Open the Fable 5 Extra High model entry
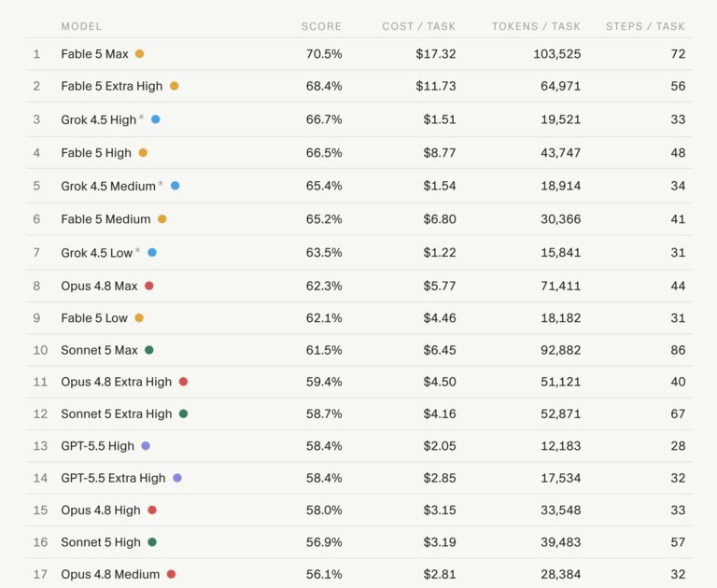 click(x=112, y=86)
